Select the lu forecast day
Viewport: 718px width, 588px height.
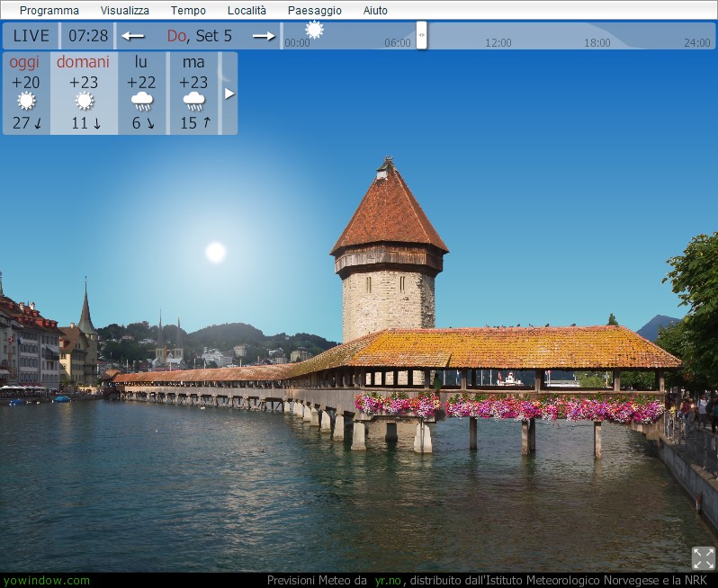142,94
